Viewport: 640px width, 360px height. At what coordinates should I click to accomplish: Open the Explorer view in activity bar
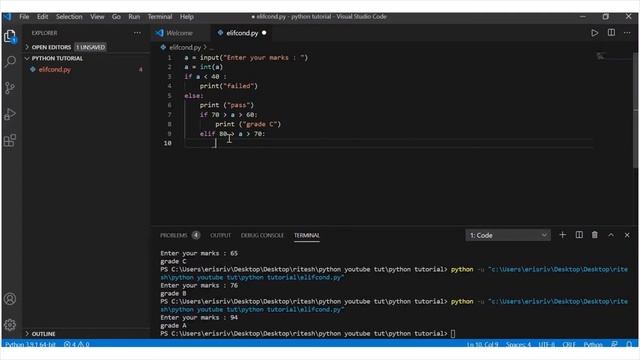tap(10, 36)
